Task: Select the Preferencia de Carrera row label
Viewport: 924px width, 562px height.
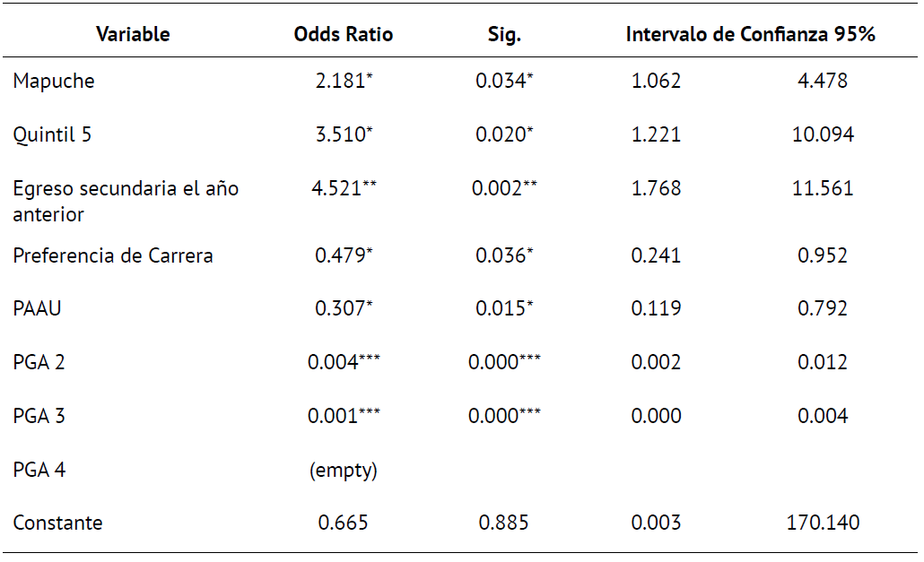Action: tap(113, 256)
